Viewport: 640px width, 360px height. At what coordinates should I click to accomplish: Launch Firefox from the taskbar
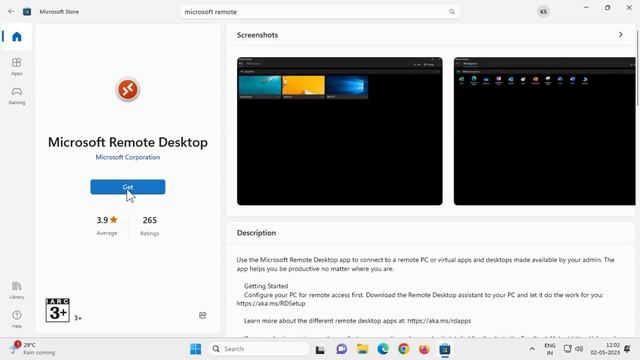(424, 349)
